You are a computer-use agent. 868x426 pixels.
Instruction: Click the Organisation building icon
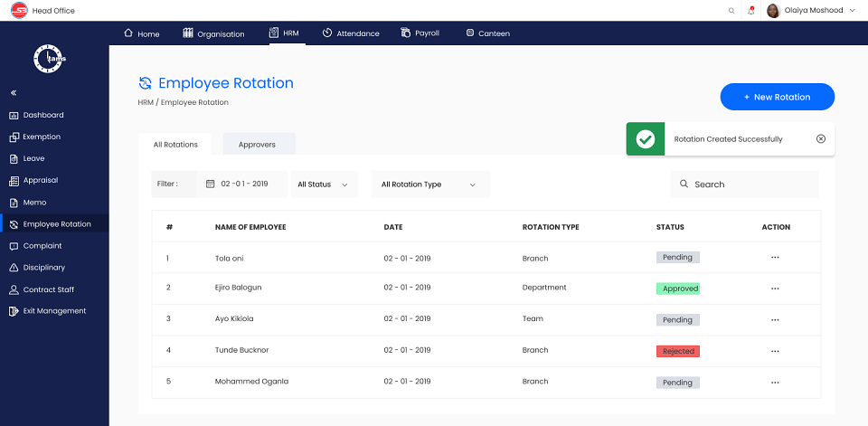point(188,33)
